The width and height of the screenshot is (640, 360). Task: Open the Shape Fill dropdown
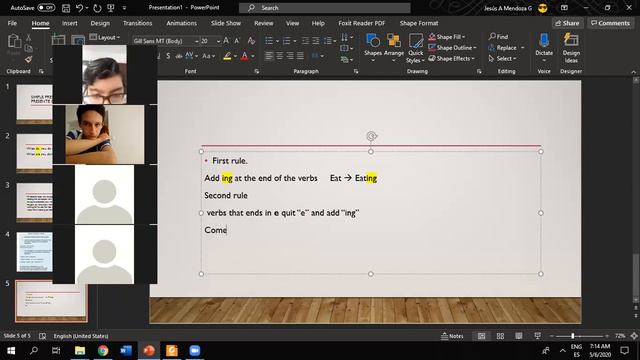(448, 37)
